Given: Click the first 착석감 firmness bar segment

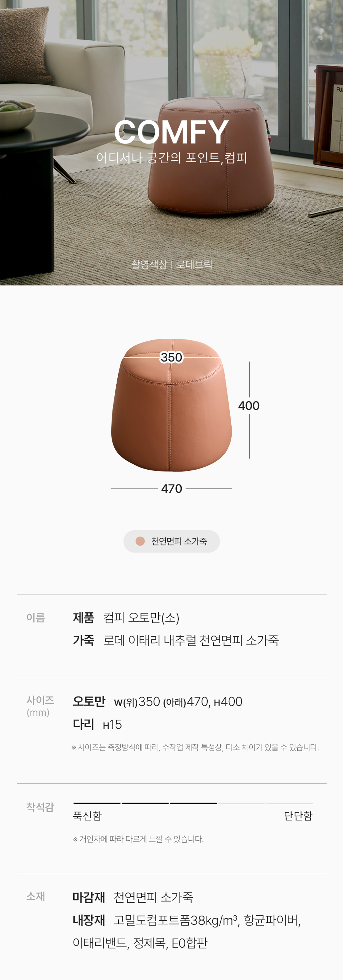Looking at the screenshot, I should point(97,803).
